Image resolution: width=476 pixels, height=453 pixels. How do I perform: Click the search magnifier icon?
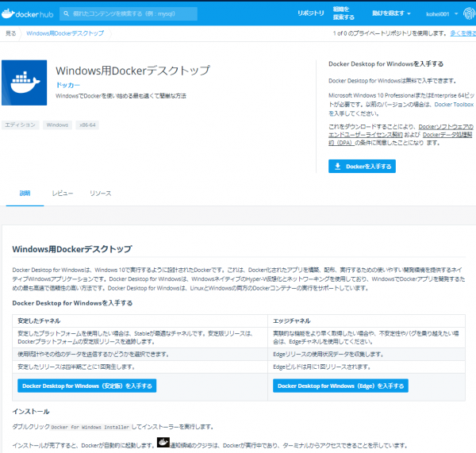[66, 13]
